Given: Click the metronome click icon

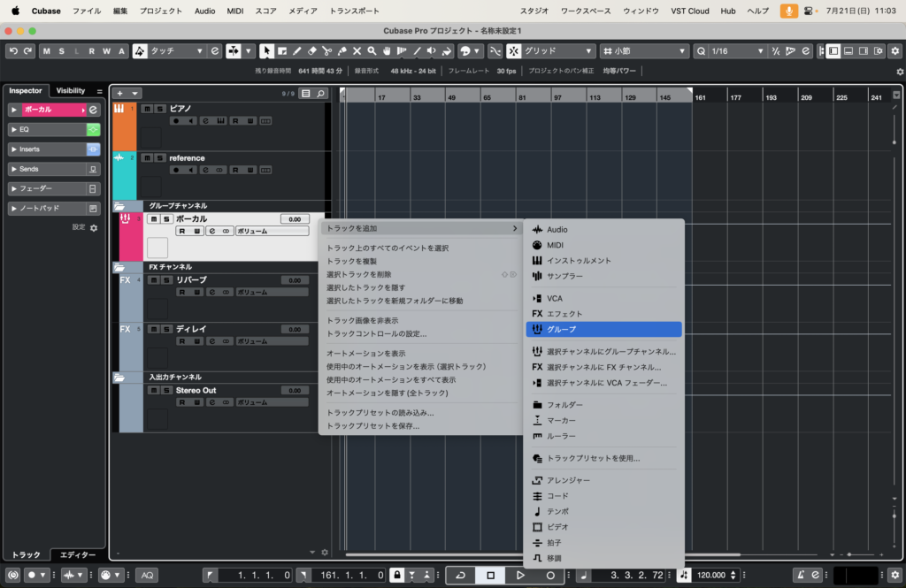Looking at the screenshot, I should coord(800,575).
